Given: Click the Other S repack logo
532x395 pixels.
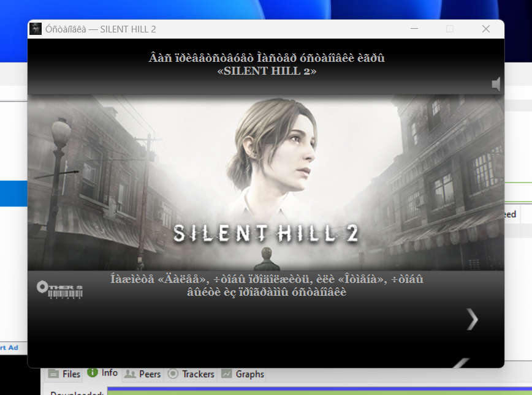Looking at the screenshot, I should 59,290.
